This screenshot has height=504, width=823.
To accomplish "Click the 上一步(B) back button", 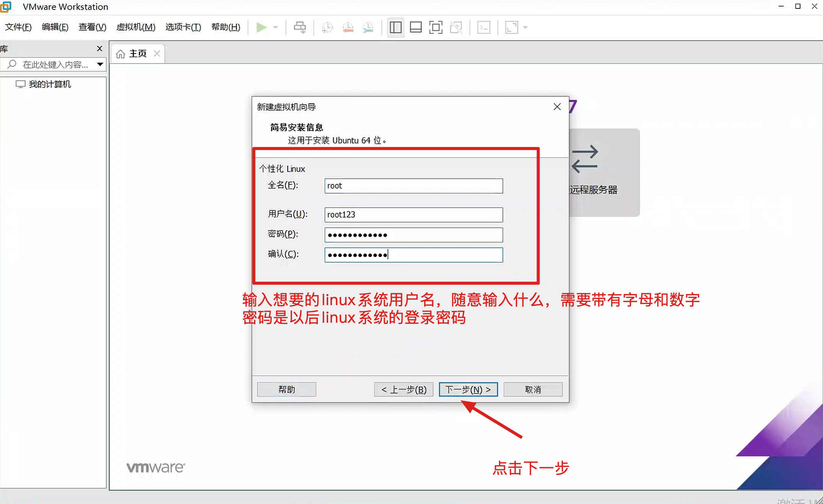I will (403, 389).
